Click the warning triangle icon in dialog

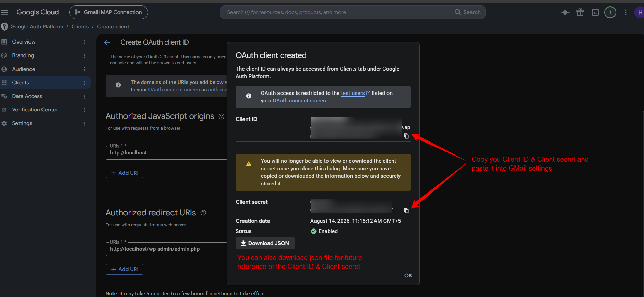point(249,164)
